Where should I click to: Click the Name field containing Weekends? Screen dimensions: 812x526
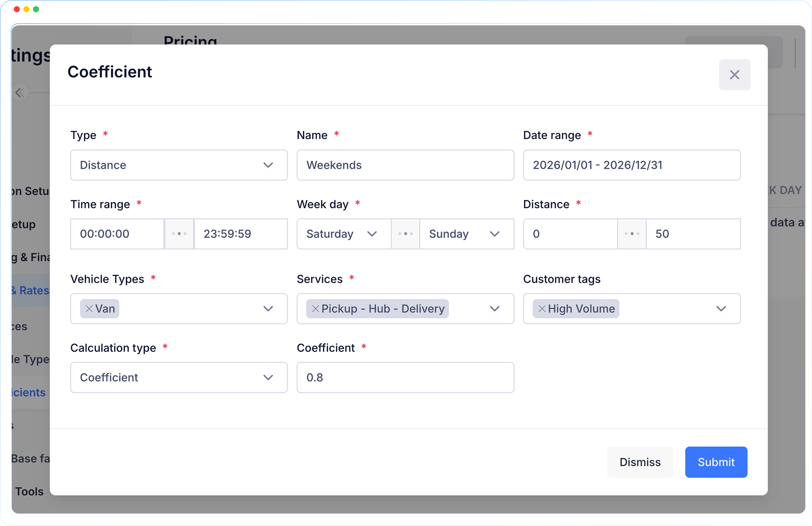point(405,165)
